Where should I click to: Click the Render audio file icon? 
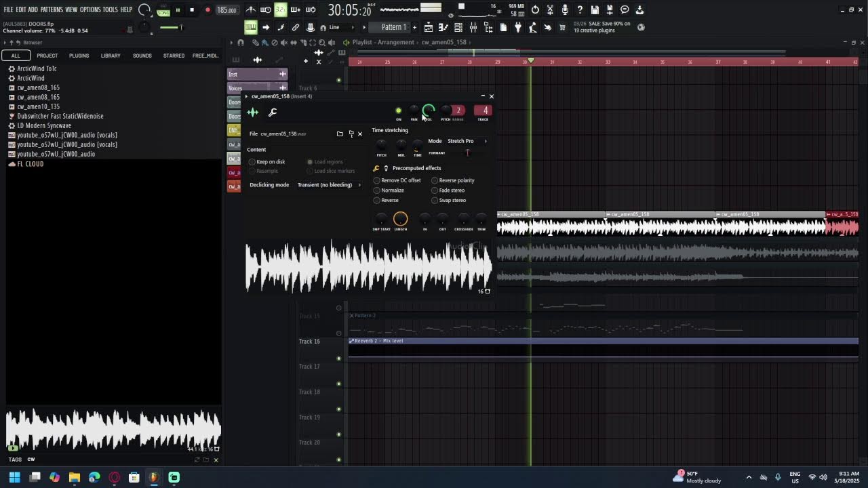610,9
